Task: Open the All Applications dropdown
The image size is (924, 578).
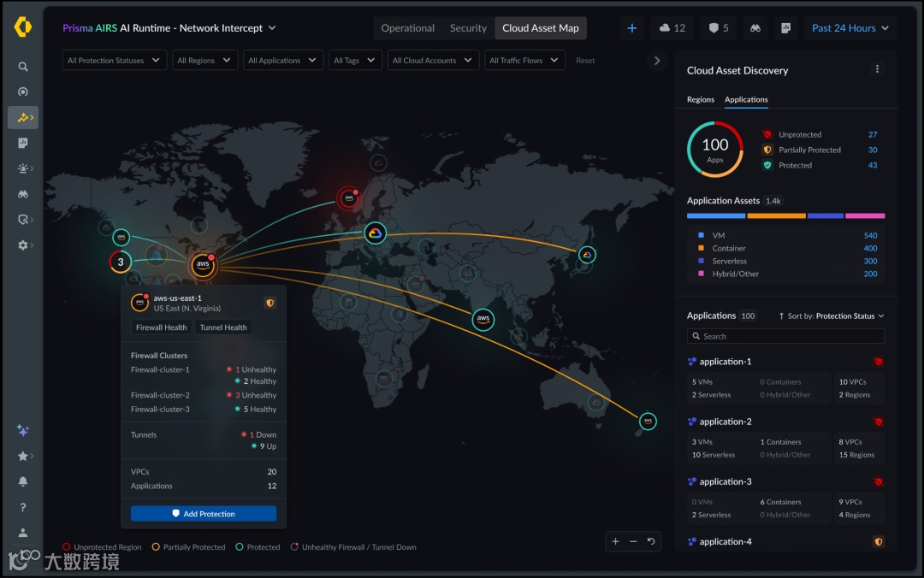Action: [283, 60]
